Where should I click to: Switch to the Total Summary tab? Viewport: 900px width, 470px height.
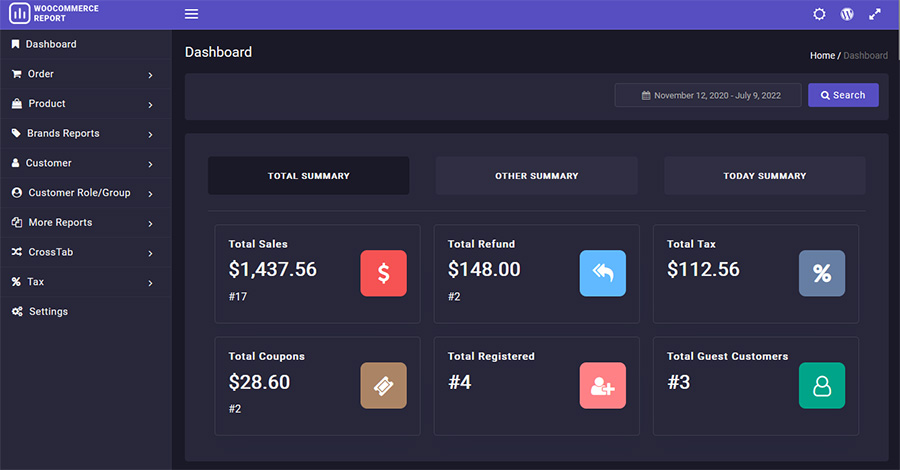pyautogui.click(x=309, y=176)
